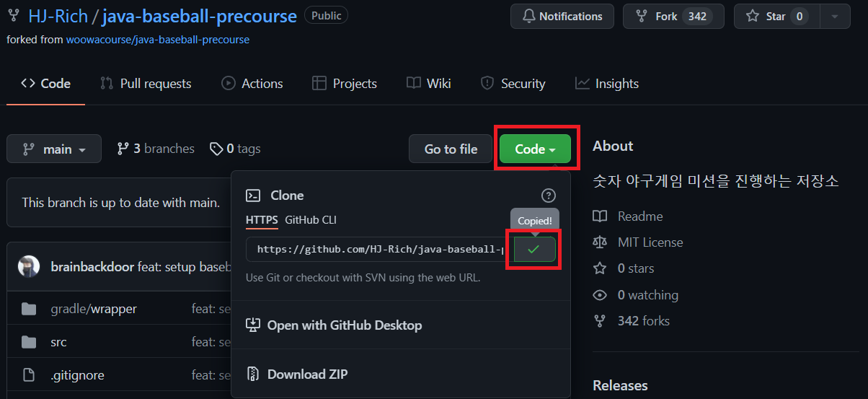Click the src folder icon
This screenshot has height=399, width=868.
(x=29, y=342)
